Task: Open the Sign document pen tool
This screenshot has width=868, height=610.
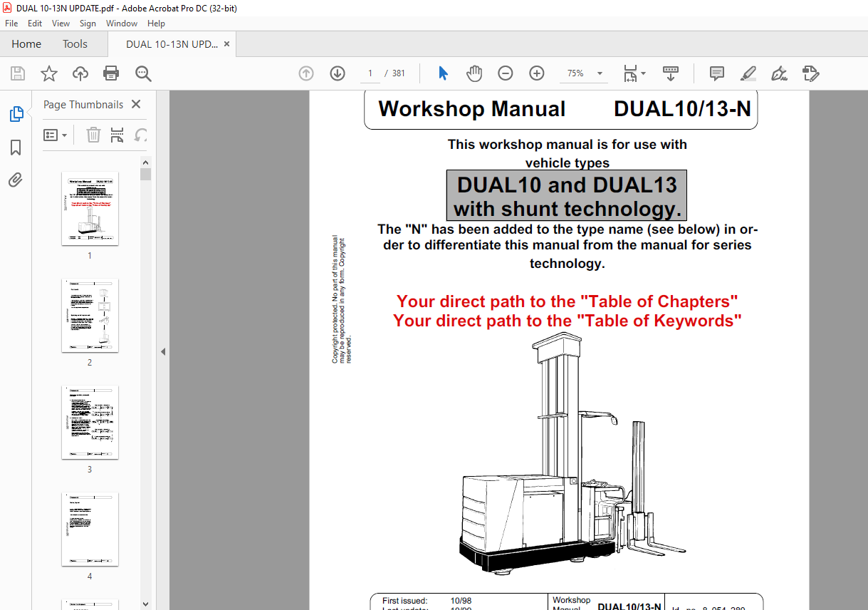Action: tap(780, 73)
